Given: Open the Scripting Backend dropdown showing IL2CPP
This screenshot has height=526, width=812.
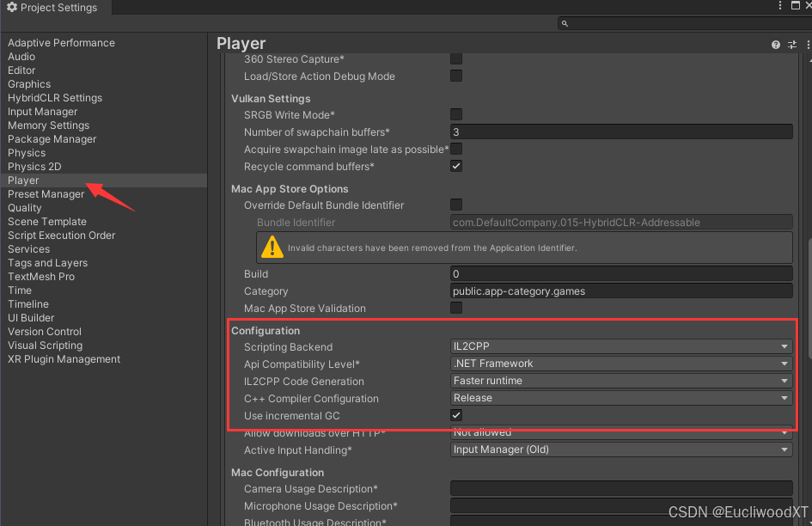Looking at the screenshot, I should (620, 346).
